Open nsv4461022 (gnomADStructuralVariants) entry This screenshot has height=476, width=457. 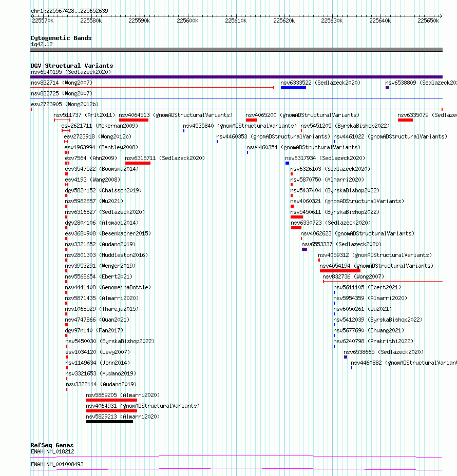click(x=390, y=136)
